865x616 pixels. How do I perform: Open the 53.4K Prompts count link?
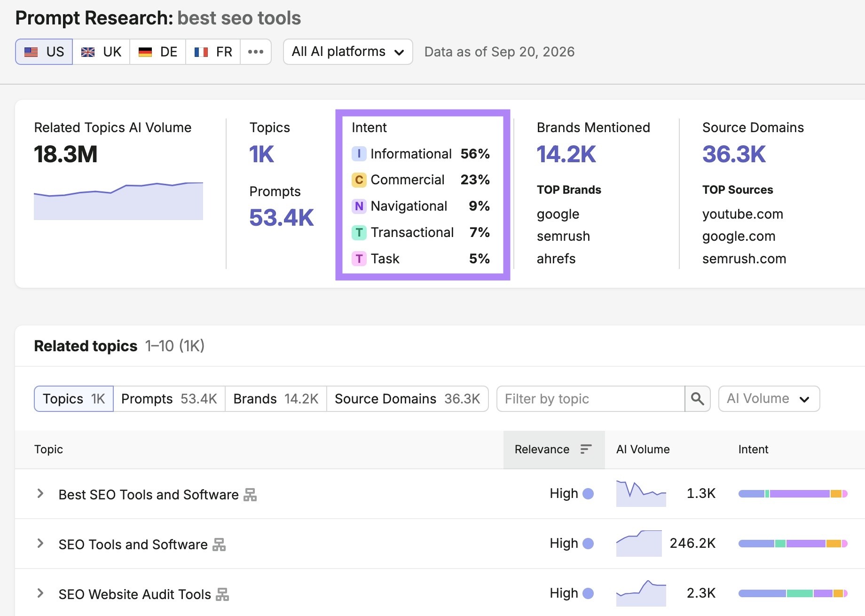[281, 218]
